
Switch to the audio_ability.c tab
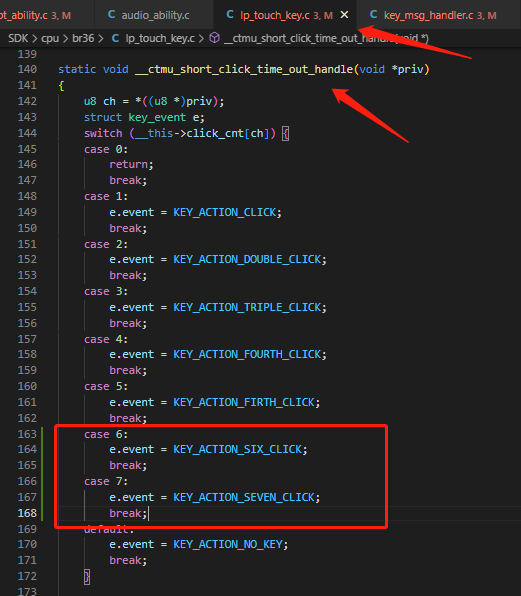pos(155,15)
